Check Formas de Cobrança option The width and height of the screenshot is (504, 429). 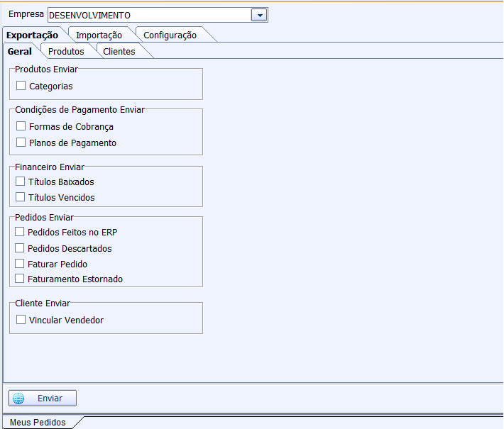tap(21, 126)
